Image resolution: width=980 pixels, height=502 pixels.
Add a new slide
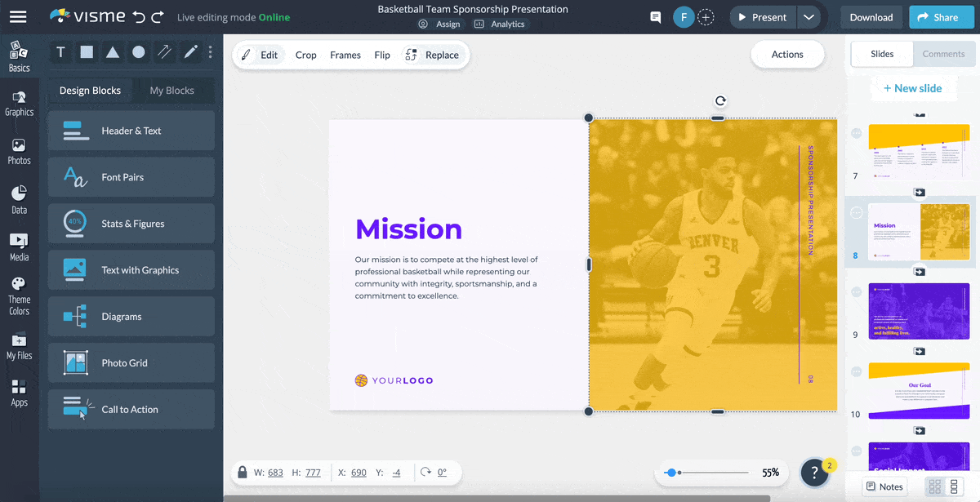[912, 88]
